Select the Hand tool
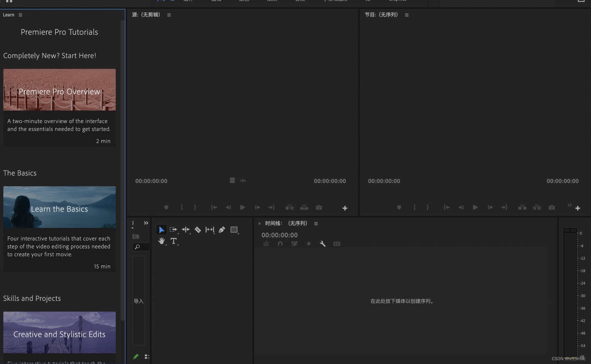The image size is (591, 364). pos(162,241)
